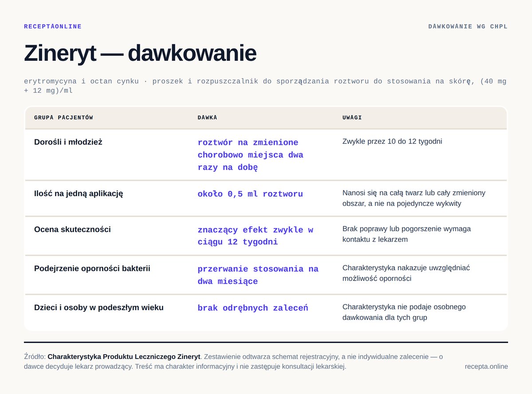Select the 'Ilość na jedną aplikację' row label

coord(78,193)
